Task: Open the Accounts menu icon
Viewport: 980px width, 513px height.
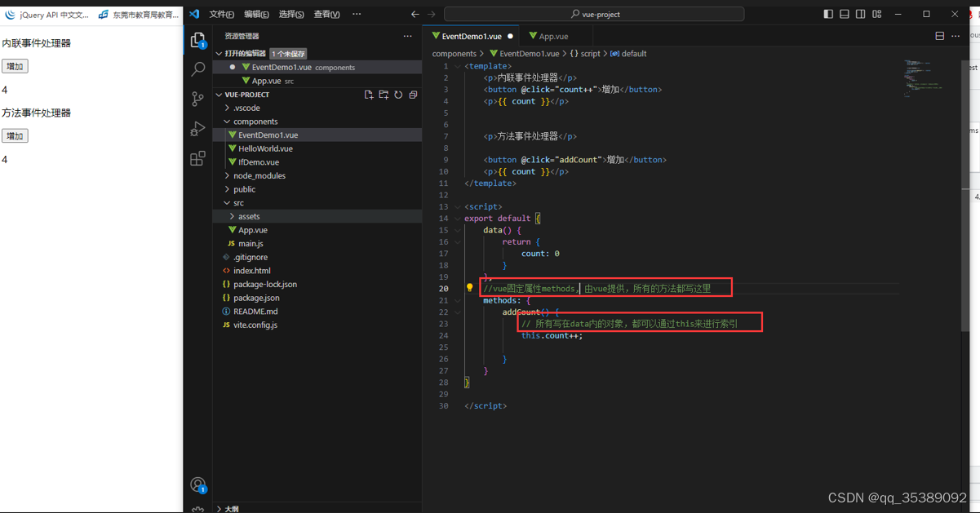Action: tap(197, 485)
